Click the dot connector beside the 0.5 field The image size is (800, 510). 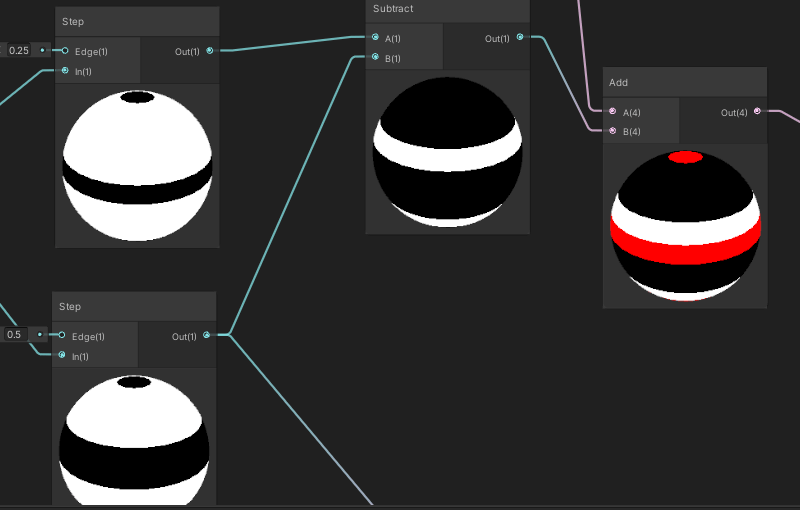tap(39, 335)
